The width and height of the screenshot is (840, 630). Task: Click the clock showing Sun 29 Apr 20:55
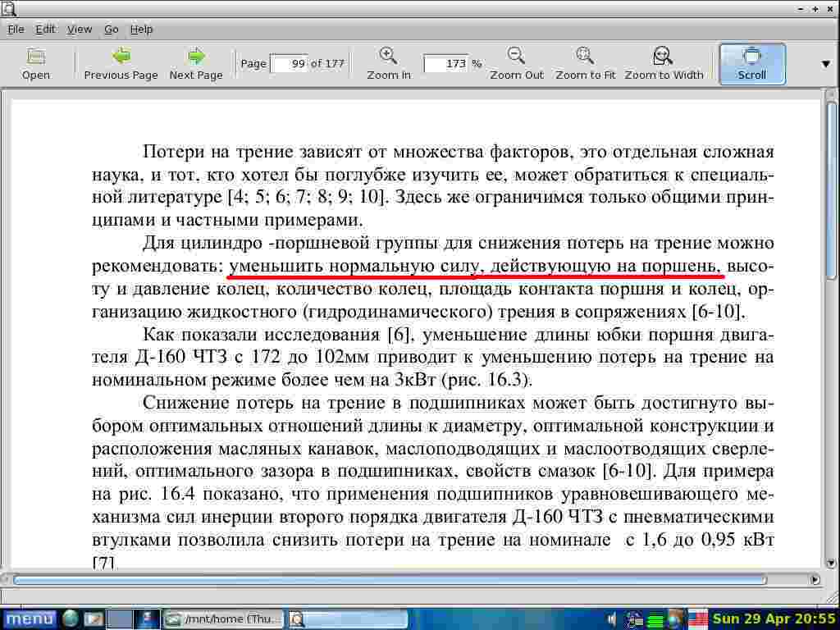coord(774,619)
